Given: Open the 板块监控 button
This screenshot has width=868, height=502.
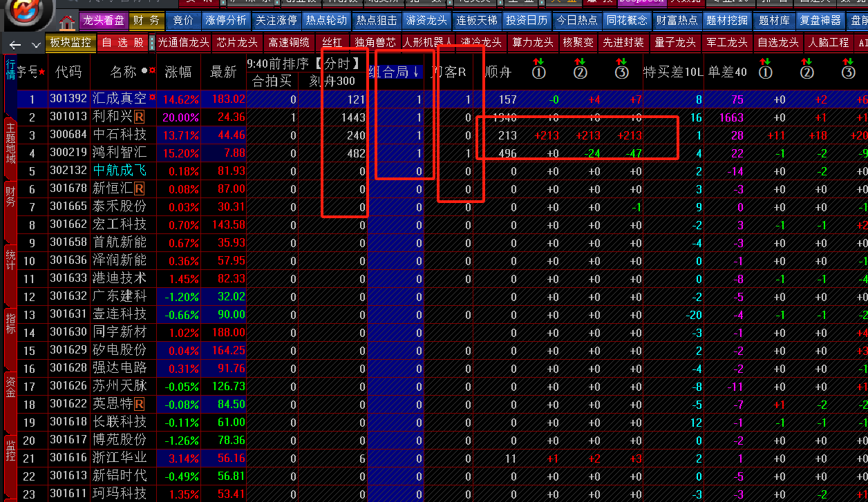Looking at the screenshot, I should [70, 42].
